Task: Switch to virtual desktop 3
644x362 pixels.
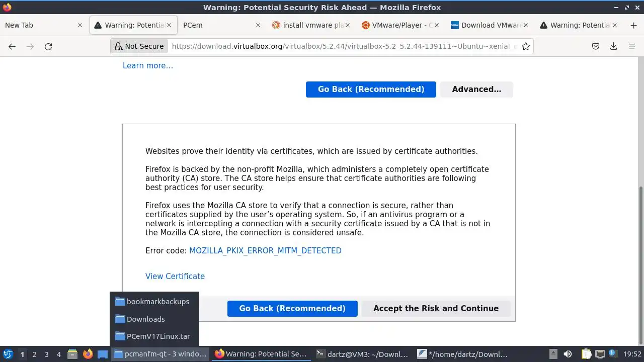Action: click(46, 354)
